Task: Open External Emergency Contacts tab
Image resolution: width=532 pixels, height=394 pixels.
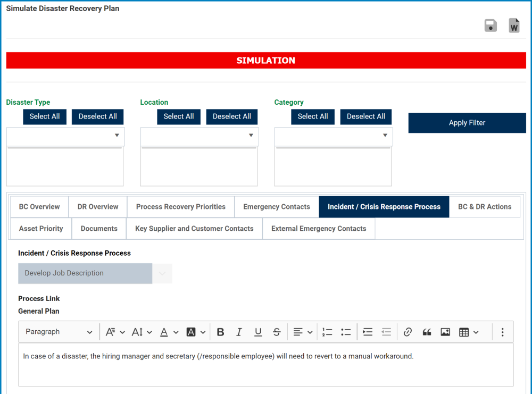Action: [319, 229]
